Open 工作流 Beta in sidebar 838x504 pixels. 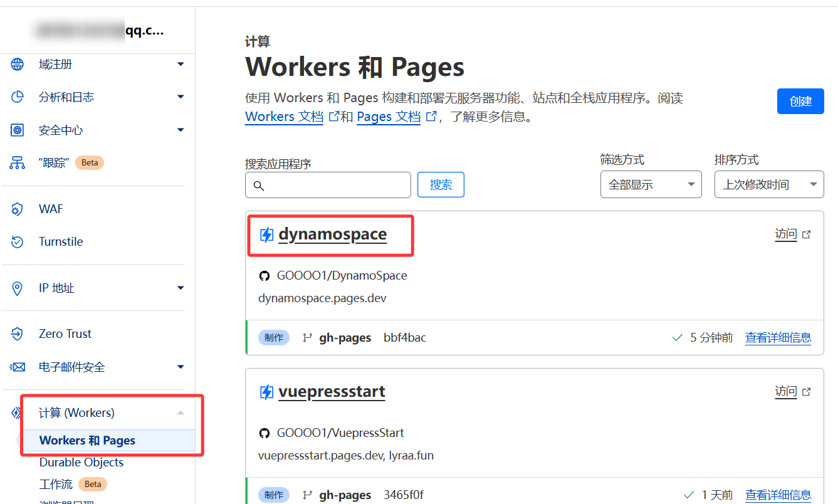pos(73,484)
